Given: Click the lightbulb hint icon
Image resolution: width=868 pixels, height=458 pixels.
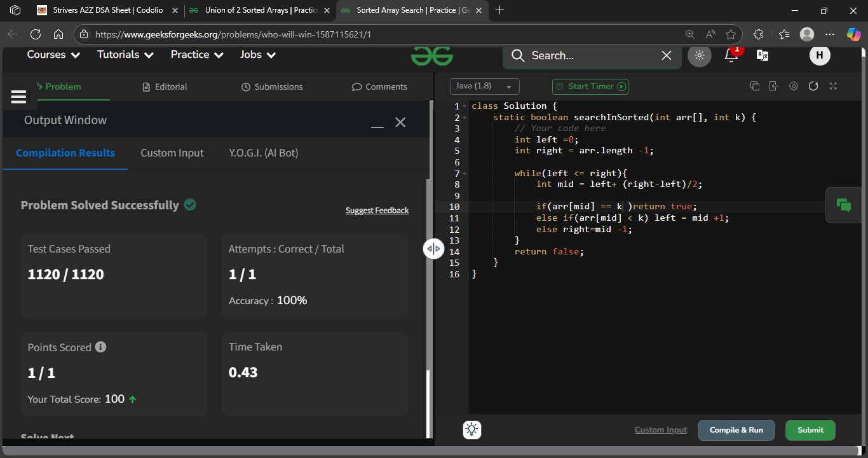Looking at the screenshot, I should pyautogui.click(x=472, y=429).
